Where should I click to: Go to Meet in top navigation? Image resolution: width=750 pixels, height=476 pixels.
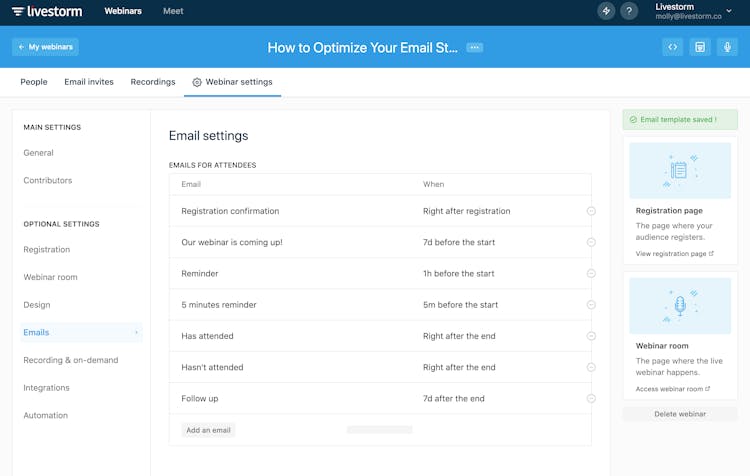173,11
